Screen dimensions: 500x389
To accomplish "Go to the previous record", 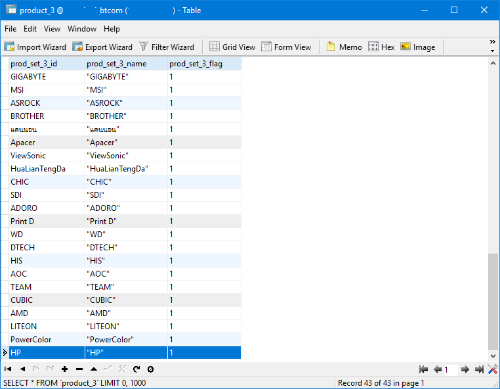I will (23, 369).
